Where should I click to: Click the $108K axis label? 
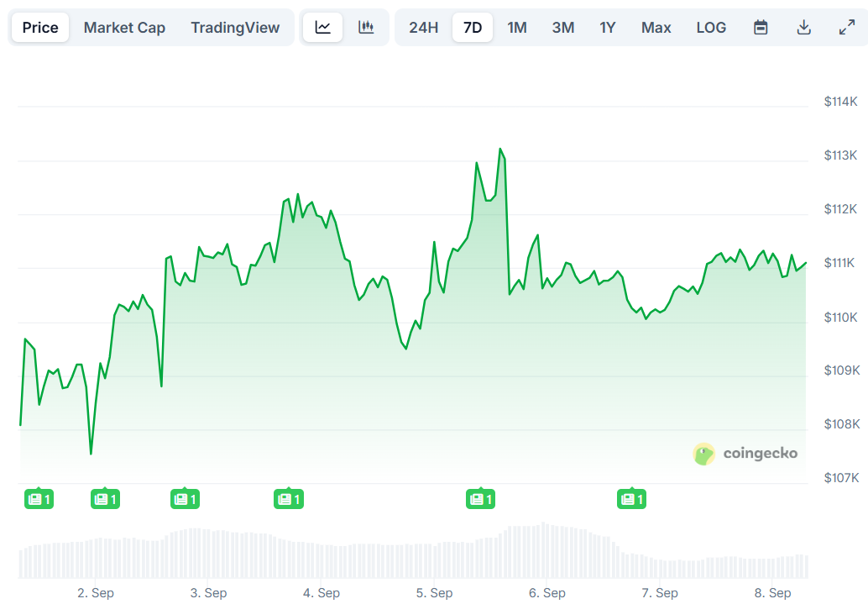(841, 424)
